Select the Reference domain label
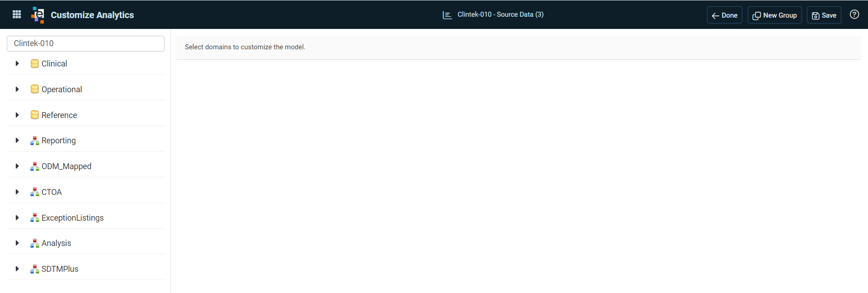The image size is (868, 293). point(59,115)
